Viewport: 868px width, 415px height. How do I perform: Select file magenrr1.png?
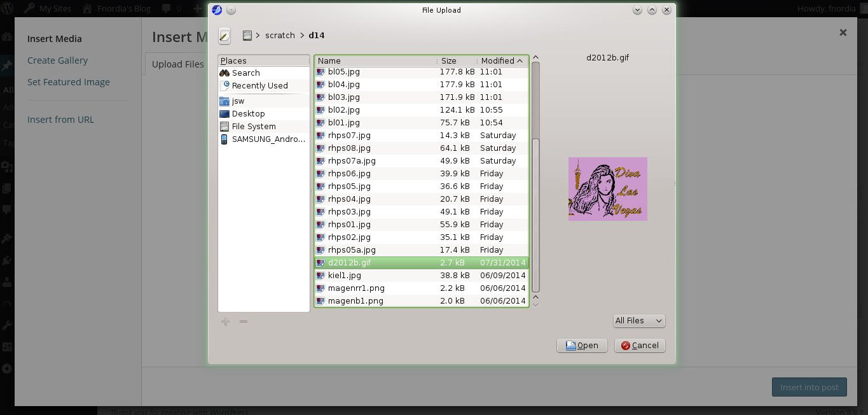[421, 288]
